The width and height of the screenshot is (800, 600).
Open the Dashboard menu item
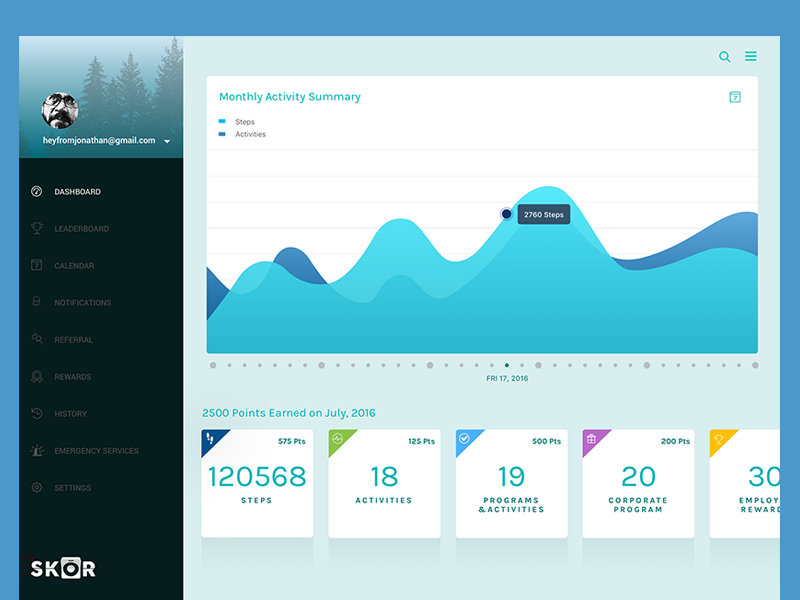[77, 192]
